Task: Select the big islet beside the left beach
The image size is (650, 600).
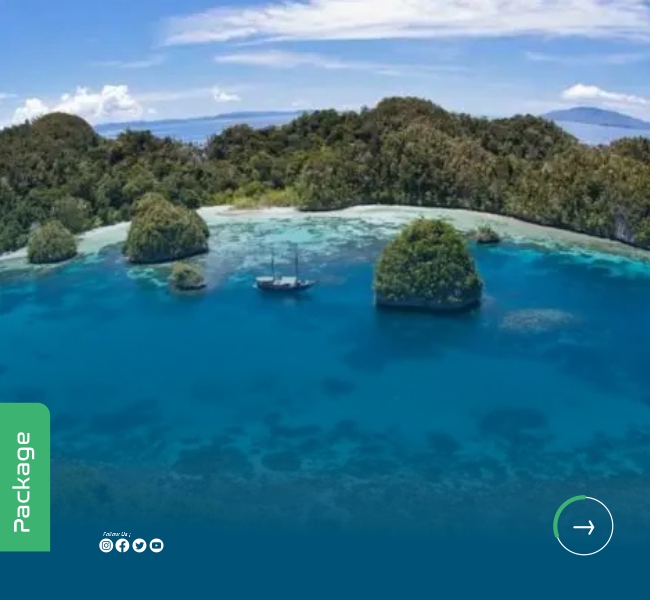Action: pyautogui.click(x=166, y=229)
